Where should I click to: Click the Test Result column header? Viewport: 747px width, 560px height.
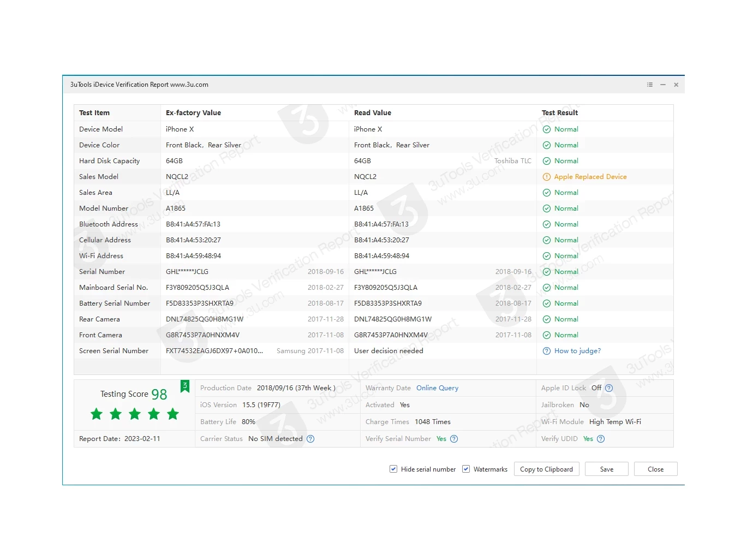point(560,113)
